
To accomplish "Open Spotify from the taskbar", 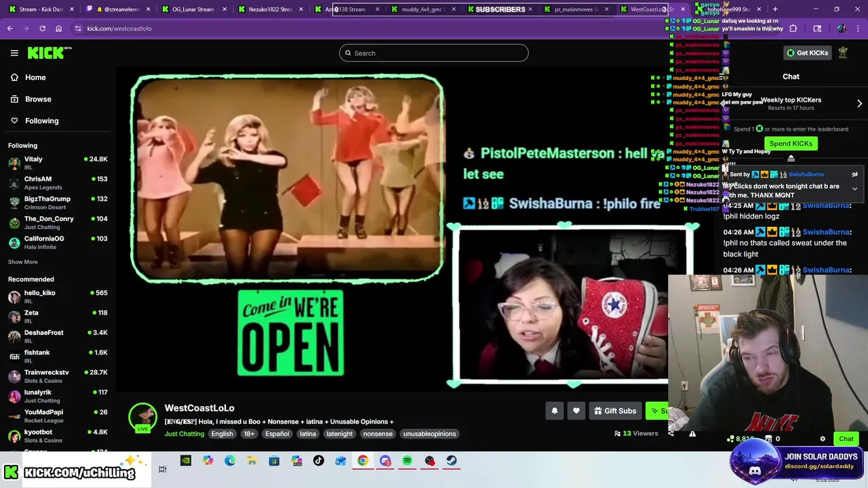I will pyautogui.click(x=407, y=461).
